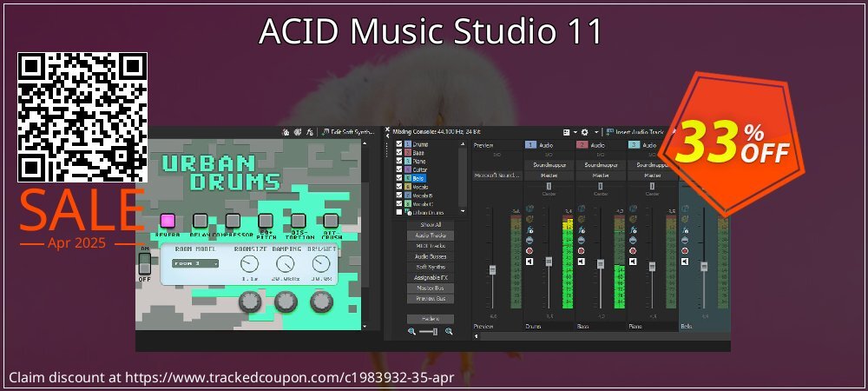Toggle the Bit-Crush effect pad
868x391 pixels.
331,221
